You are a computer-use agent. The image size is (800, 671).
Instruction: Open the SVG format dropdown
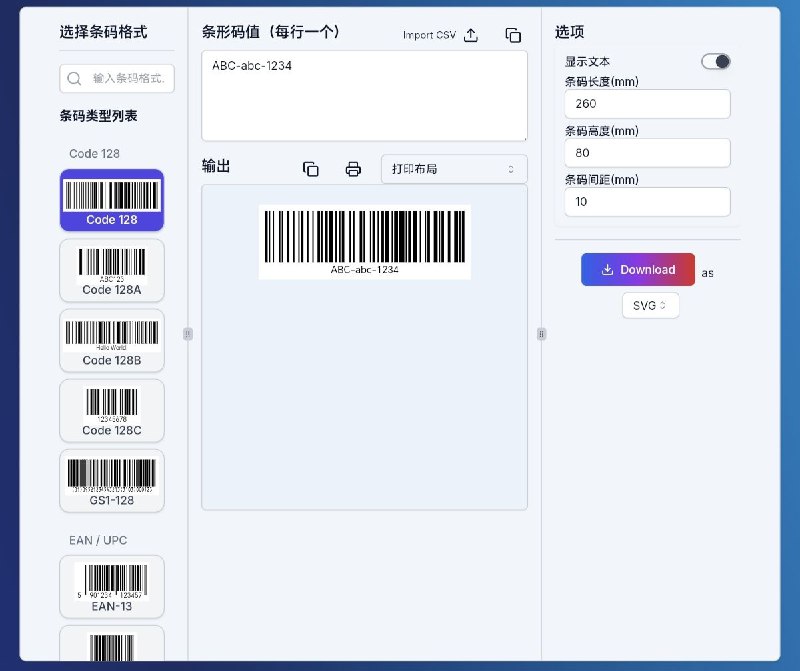click(x=651, y=305)
